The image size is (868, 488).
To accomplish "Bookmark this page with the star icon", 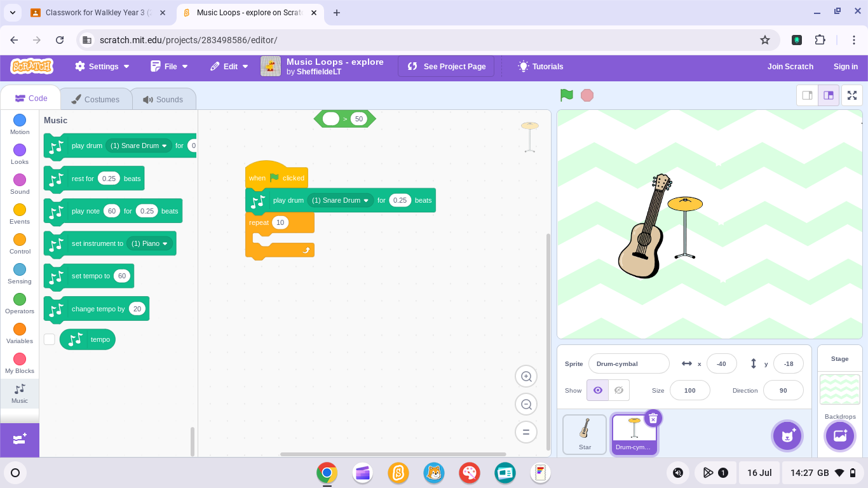I will [x=765, y=40].
